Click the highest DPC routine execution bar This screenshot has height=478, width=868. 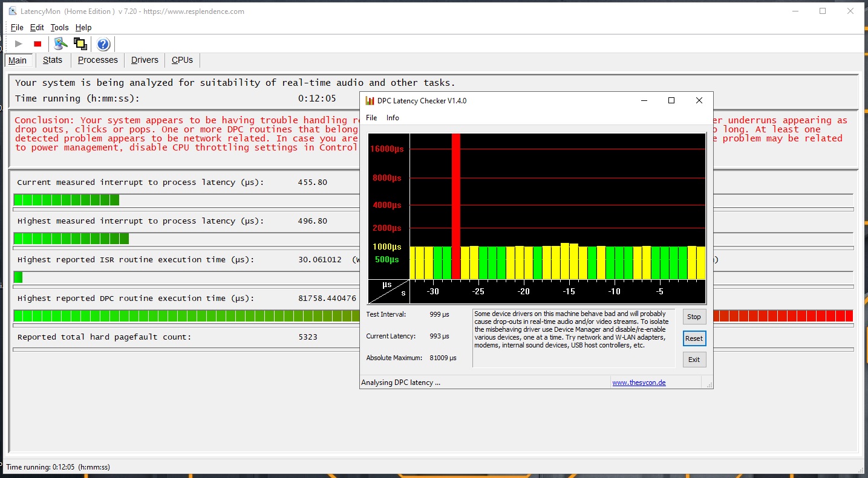click(433, 316)
